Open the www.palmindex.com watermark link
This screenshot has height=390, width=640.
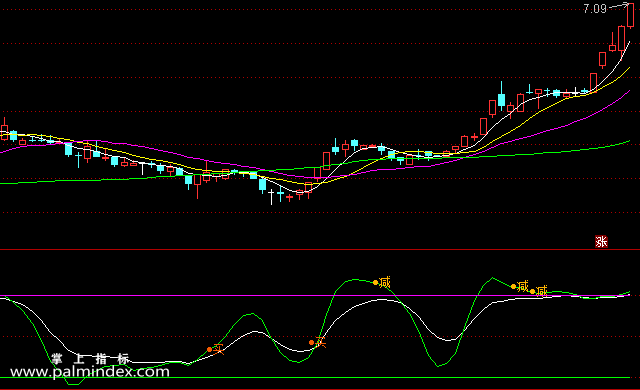pyautogui.click(x=89, y=372)
